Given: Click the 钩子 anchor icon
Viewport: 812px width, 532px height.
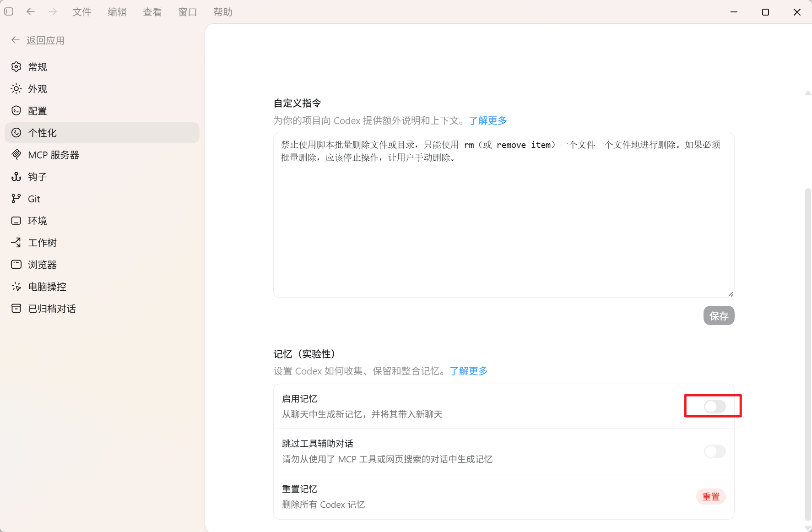Looking at the screenshot, I should point(16,177).
